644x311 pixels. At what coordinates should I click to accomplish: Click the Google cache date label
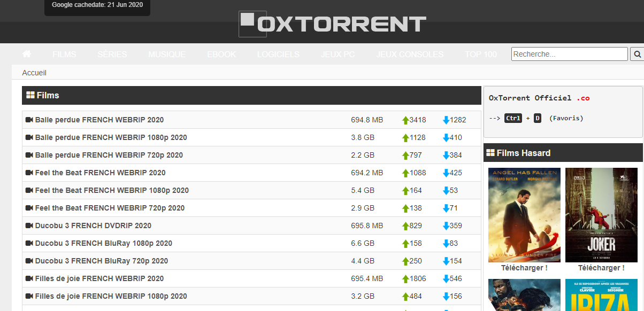(97, 5)
